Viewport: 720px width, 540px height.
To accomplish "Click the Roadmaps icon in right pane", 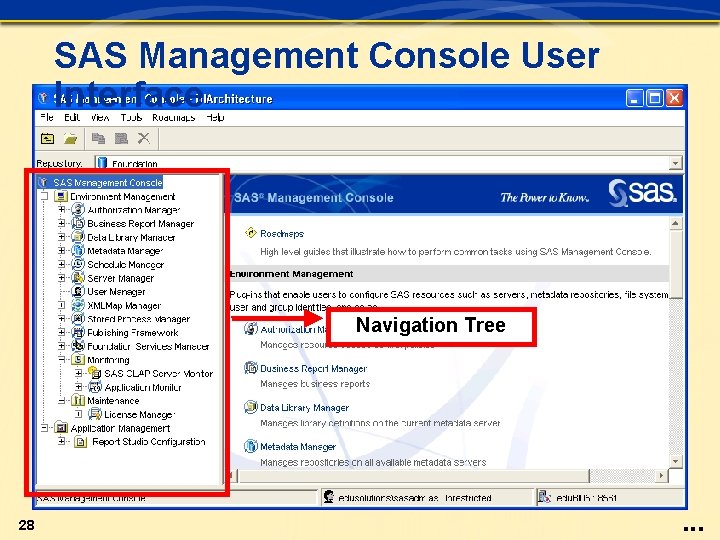I will 251,233.
